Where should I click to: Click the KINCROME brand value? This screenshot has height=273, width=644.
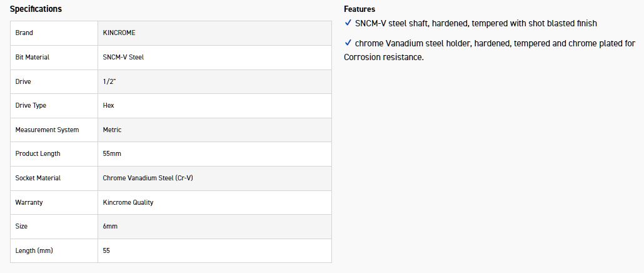(119, 33)
